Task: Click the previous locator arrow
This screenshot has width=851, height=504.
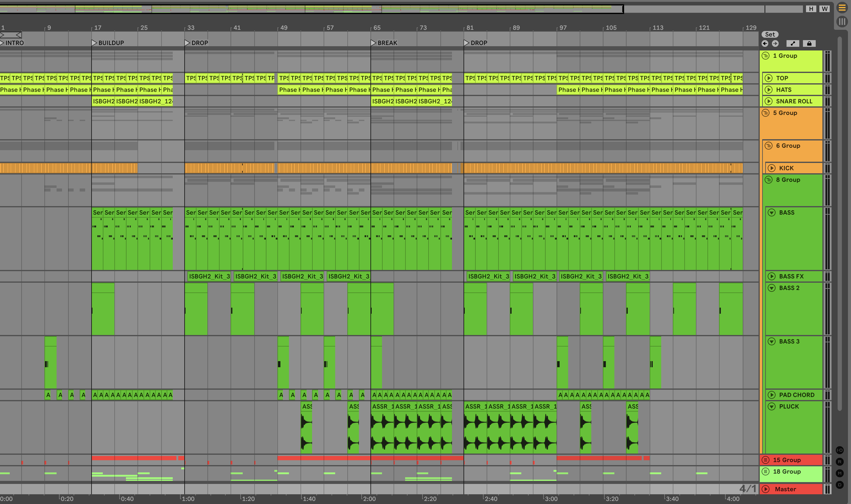Action: (765, 43)
